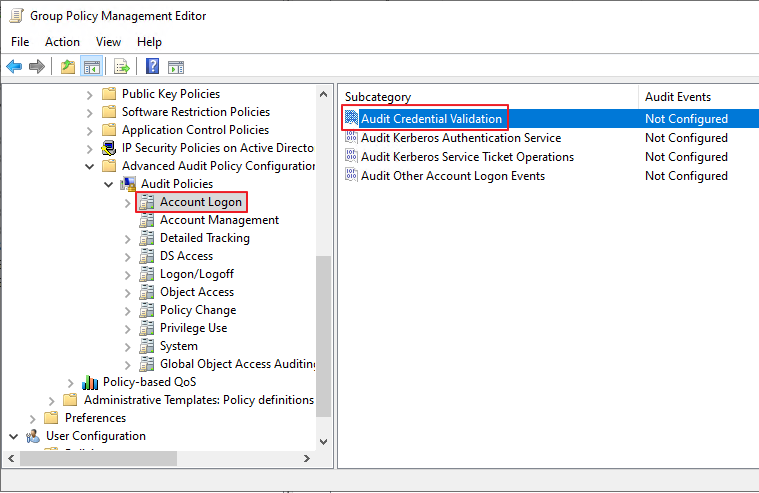Click tree vertical scrollbar down arrow
This screenshot has width=759, height=493.
pos(324,442)
